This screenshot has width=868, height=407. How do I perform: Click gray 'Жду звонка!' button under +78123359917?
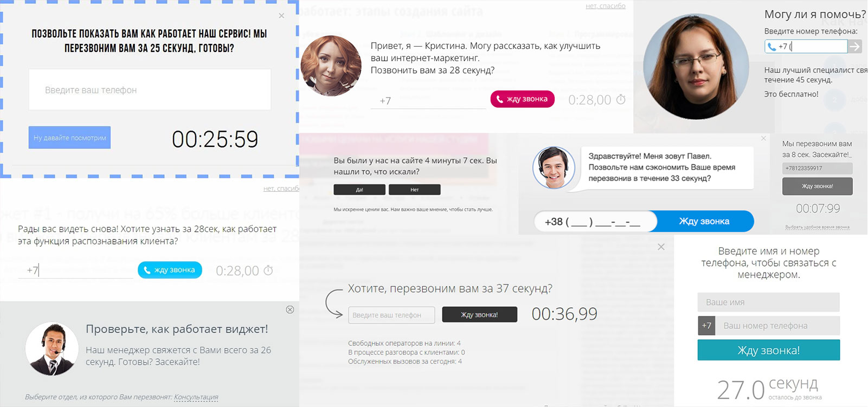tap(818, 186)
